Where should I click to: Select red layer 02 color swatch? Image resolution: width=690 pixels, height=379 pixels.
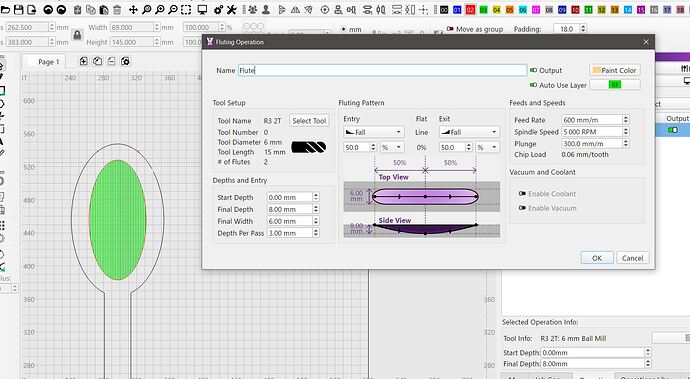[x=470, y=9]
